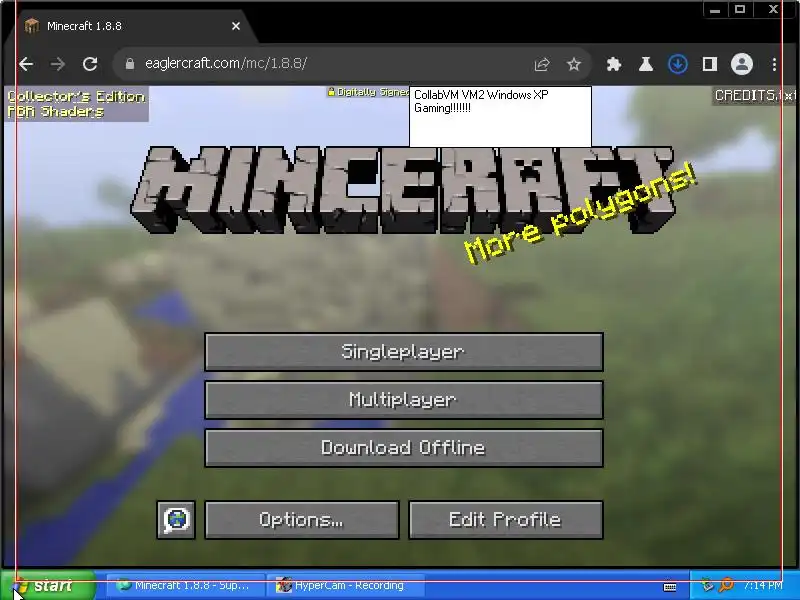Click the Multiplayer button

[x=404, y=400]
